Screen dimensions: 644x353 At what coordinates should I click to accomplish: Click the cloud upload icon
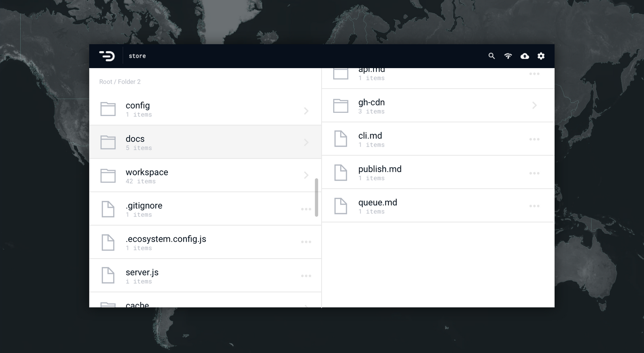[x=524, y=56]
